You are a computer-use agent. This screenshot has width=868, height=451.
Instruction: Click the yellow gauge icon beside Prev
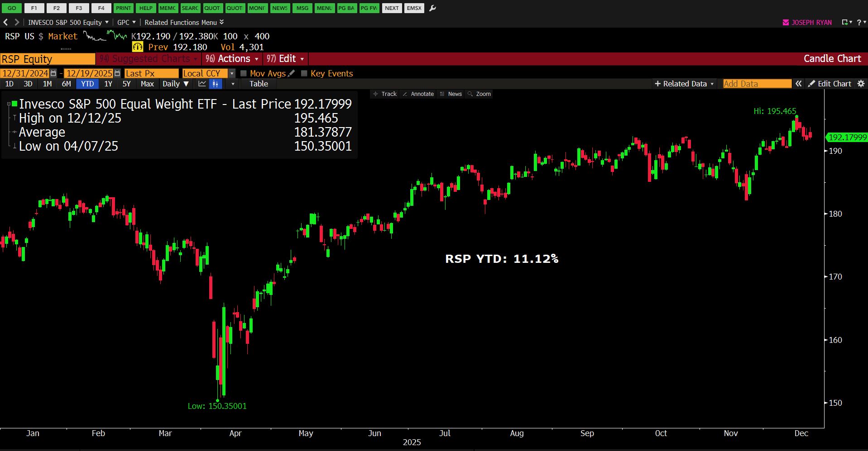point(138,47)
